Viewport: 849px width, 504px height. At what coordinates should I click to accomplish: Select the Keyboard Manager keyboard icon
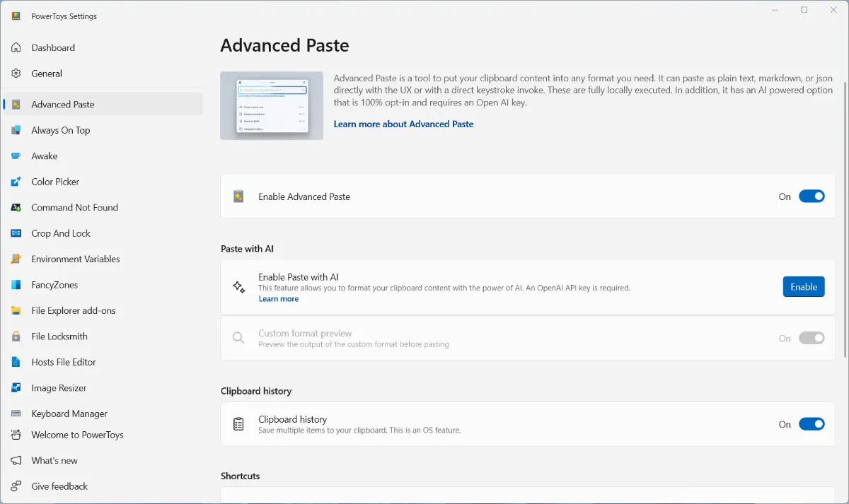pos(16,414)
